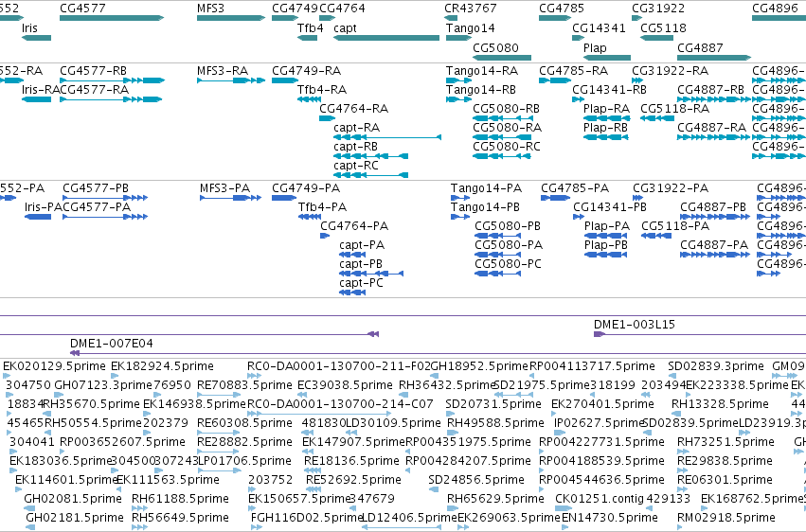Click the capt-PB protein label

point(361,264)
